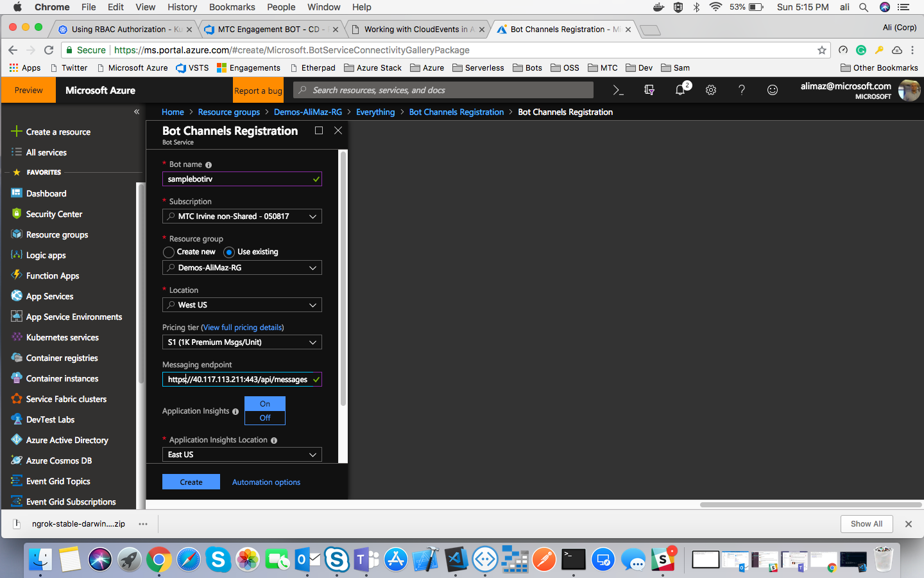Image resolution: width=924 pixels, height=578 pixels.
Task: Open the People menu in menu bar
Action: click(x=281, y=7)
